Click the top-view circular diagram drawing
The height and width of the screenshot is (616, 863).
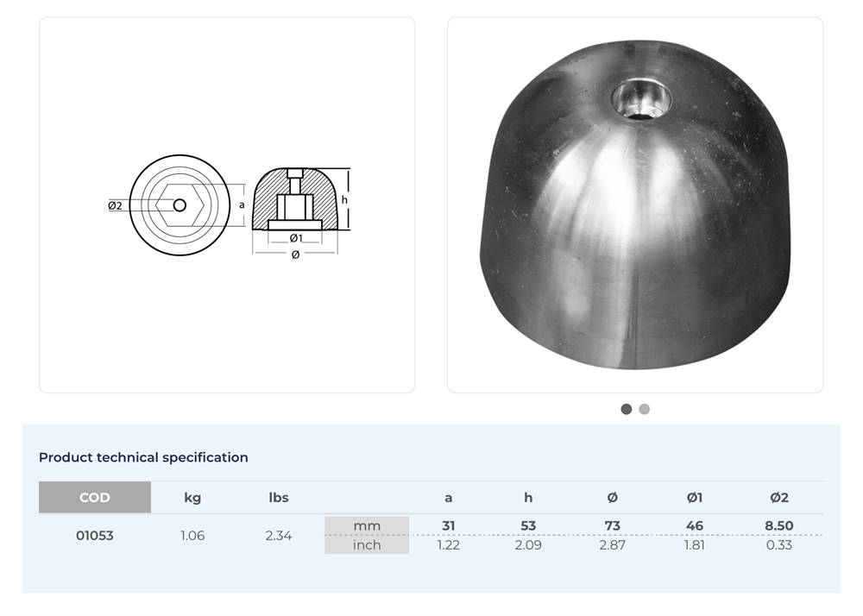tap(180, 205)
